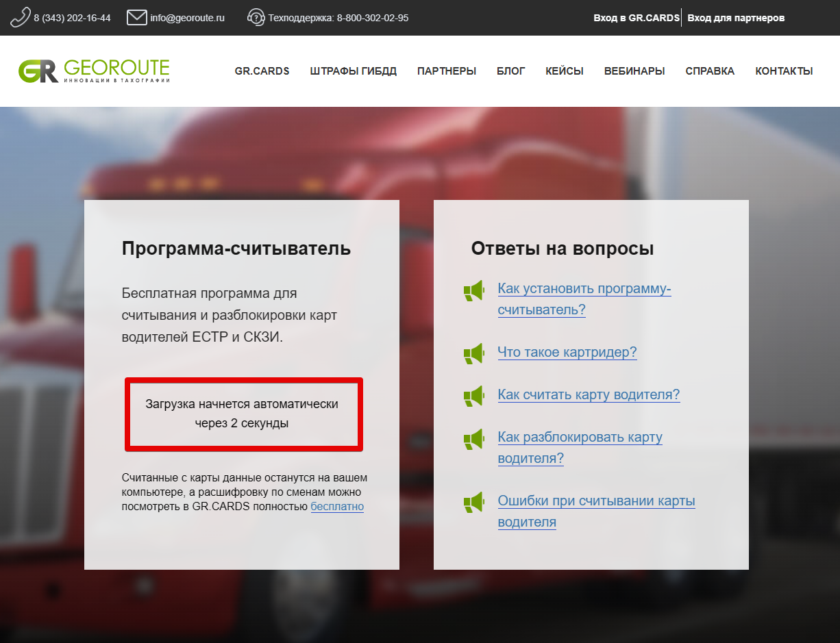Click megaphone icon beside card reading errors
The width and height of the screenshot is (840, 643).
(473, 502)
